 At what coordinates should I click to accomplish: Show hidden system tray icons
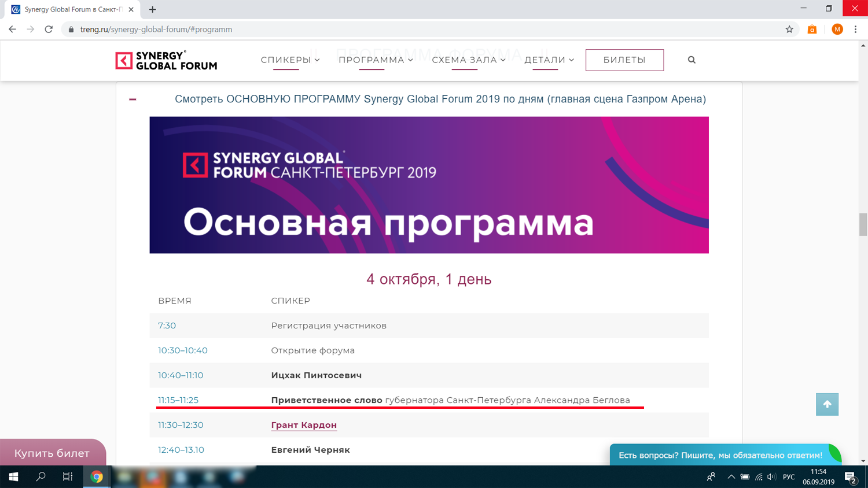[x=731, y=476]
